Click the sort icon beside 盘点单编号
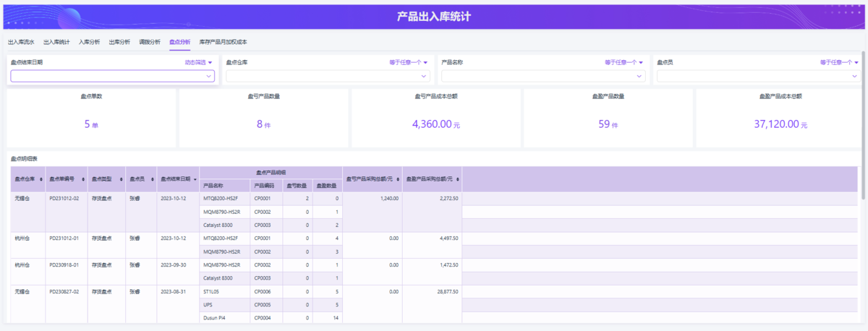 coord(83,179)
